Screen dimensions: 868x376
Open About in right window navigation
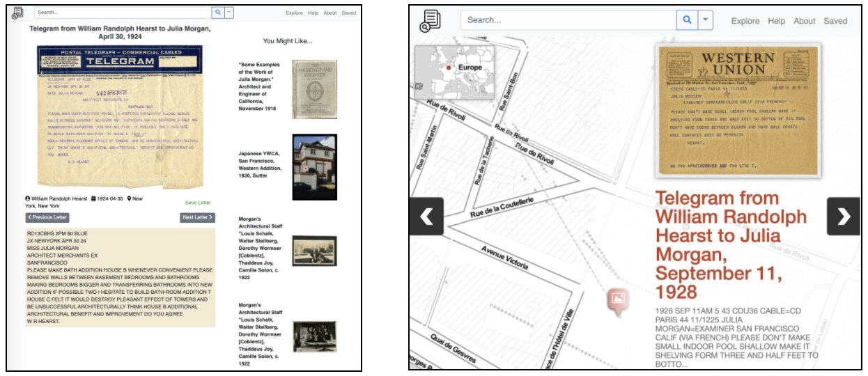pos(804,21)
